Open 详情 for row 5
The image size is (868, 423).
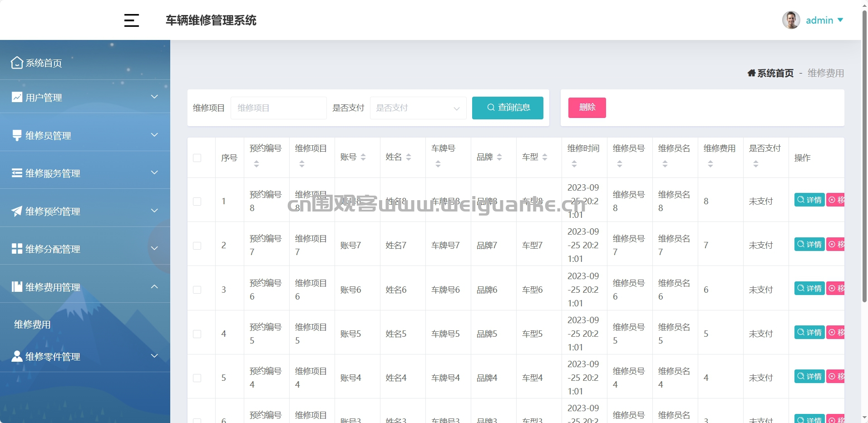[x=809, y=376]
